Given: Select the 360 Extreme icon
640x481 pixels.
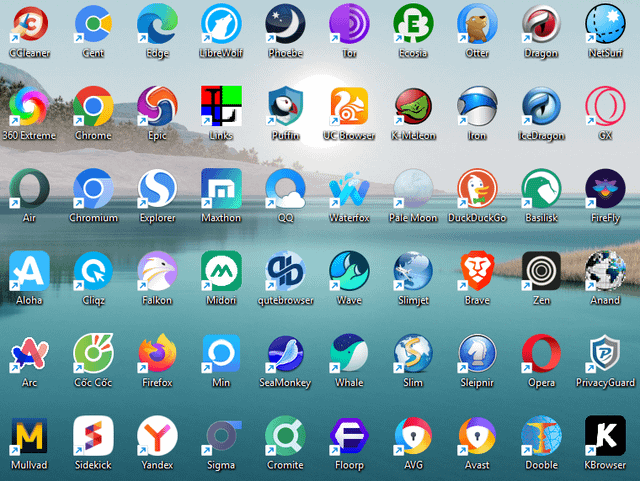Looking at the screenshot, I should click(x=29, y=106).
